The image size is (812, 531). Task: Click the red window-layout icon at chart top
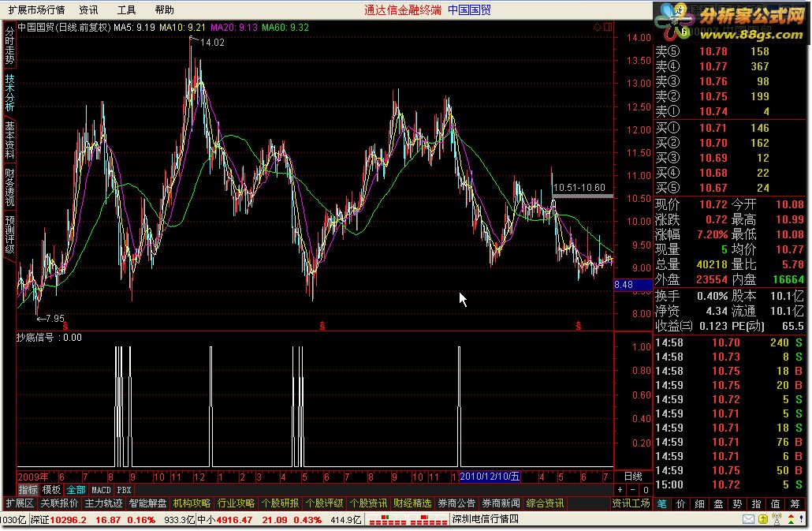608,27
